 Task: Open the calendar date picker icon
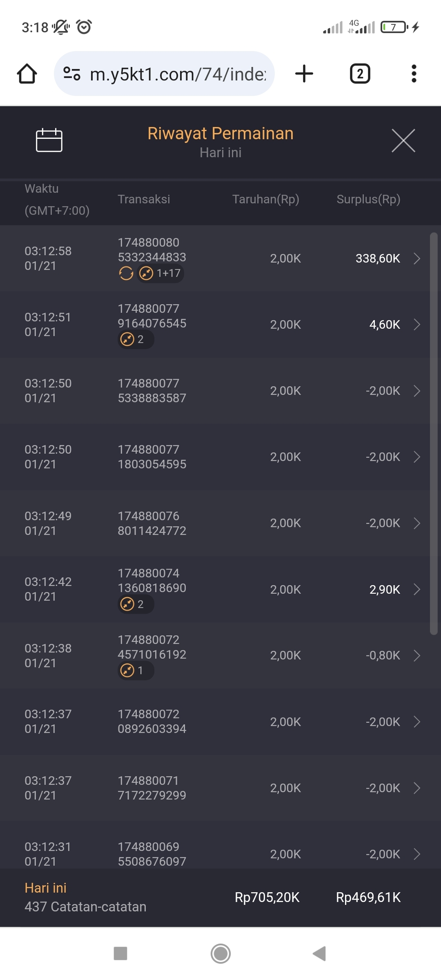click(49, 140)
